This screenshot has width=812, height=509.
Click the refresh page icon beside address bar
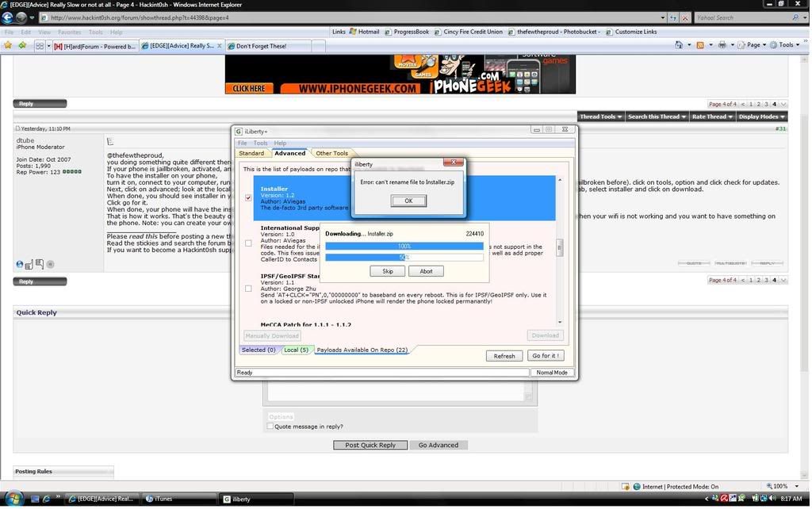(x=673, y=17)
